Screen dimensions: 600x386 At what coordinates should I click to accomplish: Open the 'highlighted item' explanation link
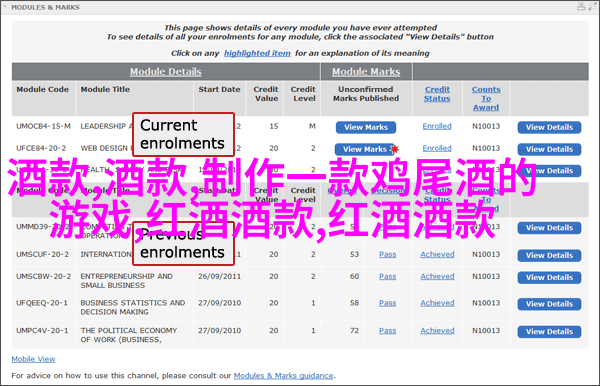point(257,53)
